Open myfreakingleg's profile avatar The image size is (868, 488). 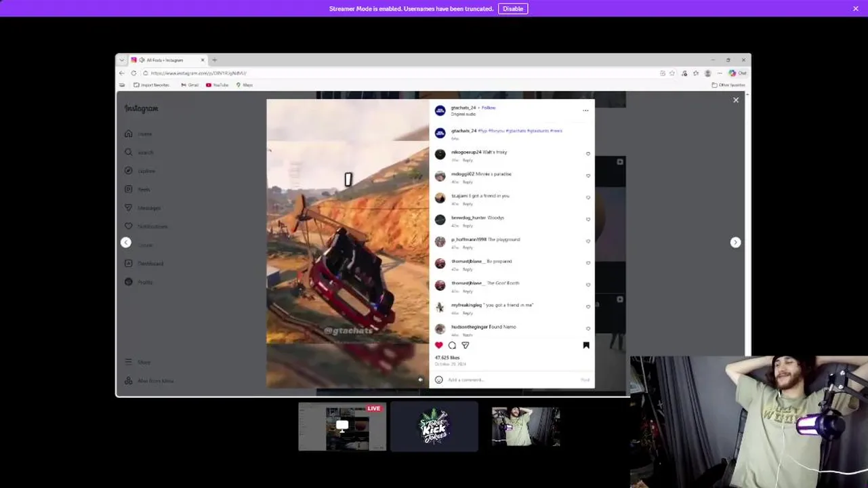pyautogui.click(x=440, y=307)
